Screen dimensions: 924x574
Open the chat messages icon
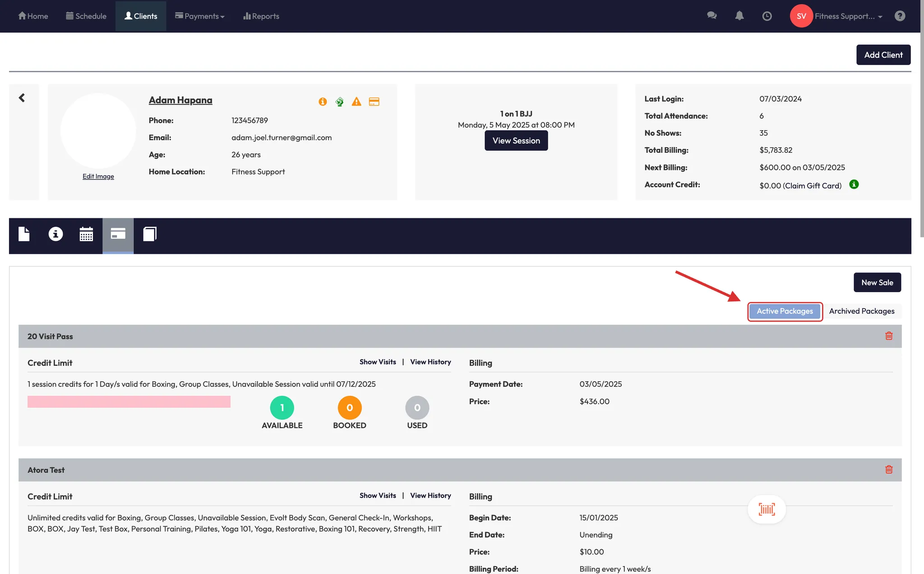click(711, 16)
